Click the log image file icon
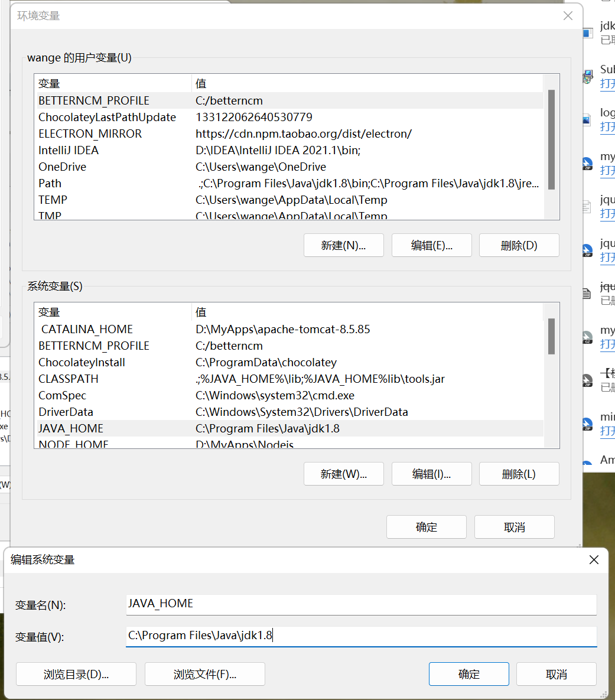This screenshot has height=700, width=615. (587, 120)
